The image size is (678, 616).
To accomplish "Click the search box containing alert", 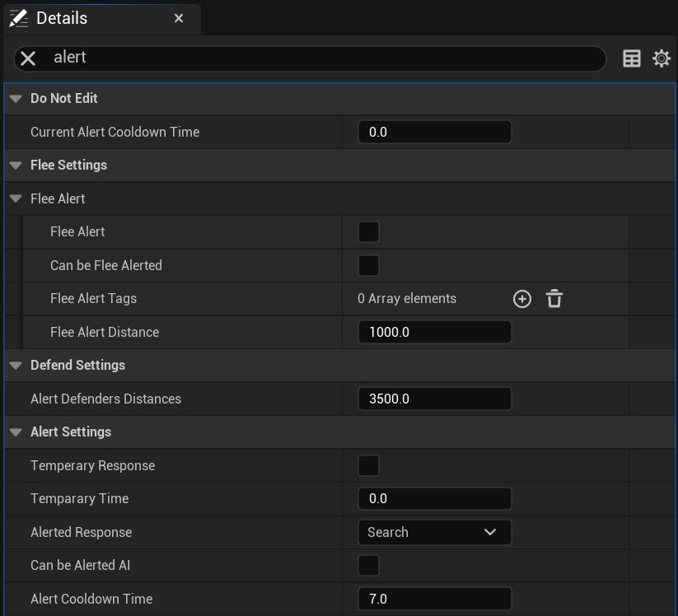I will click(x=321, y=58).
